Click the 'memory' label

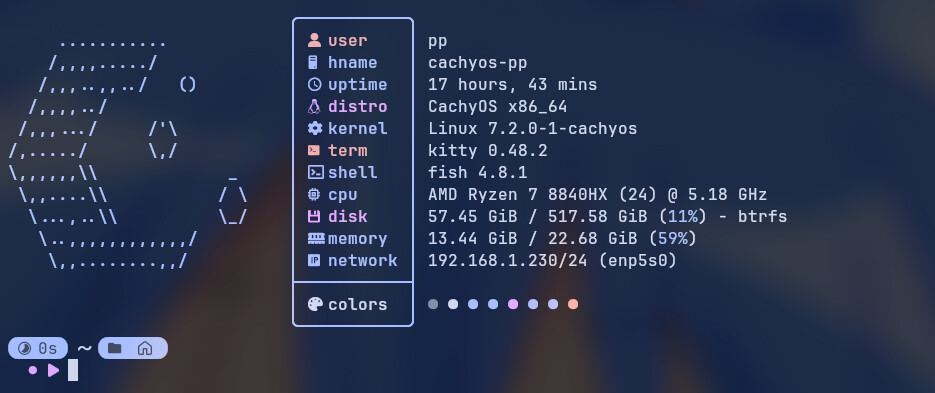[357, 239]
